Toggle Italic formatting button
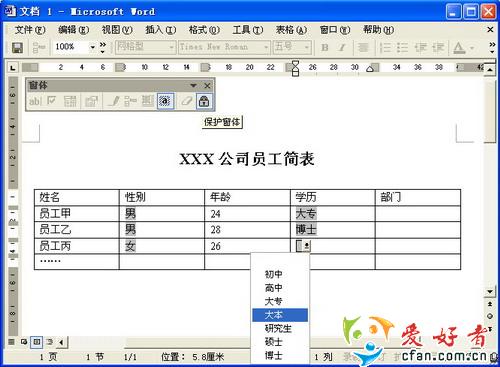This screenshot has width=500, height=367. click(342, 48)
